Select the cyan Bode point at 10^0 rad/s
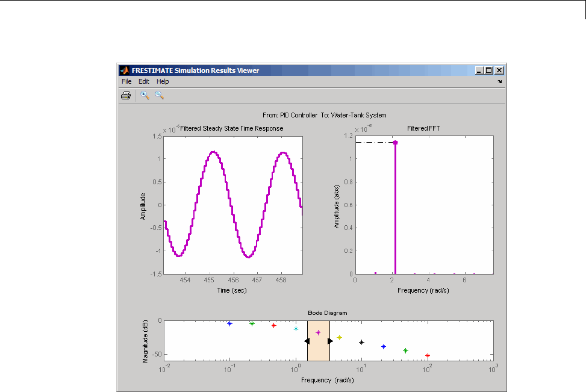 coord(296,329)
